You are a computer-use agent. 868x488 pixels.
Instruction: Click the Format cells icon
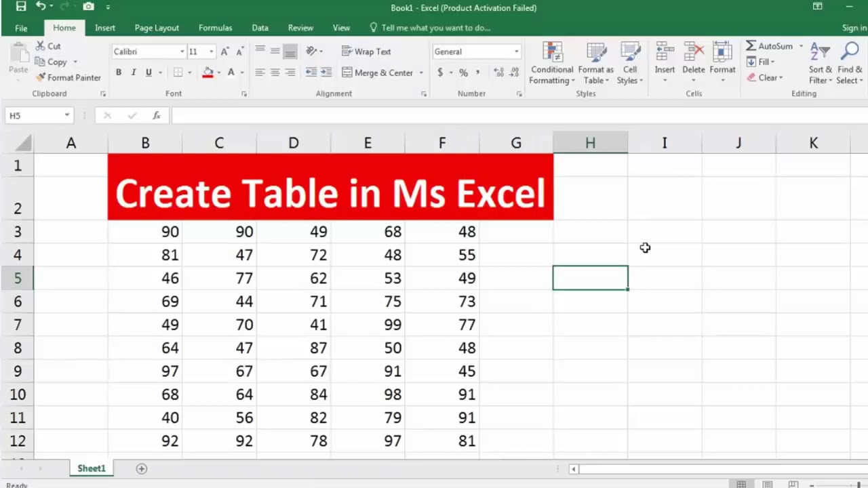coord(723,53)
